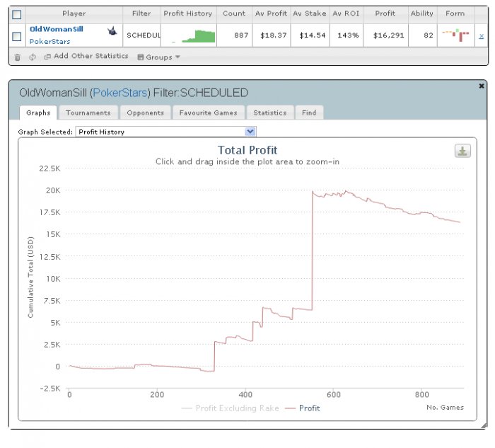Sort by the Form column header
The width and height of the screenshot is (495, 448).
click(x=455, y=13)
